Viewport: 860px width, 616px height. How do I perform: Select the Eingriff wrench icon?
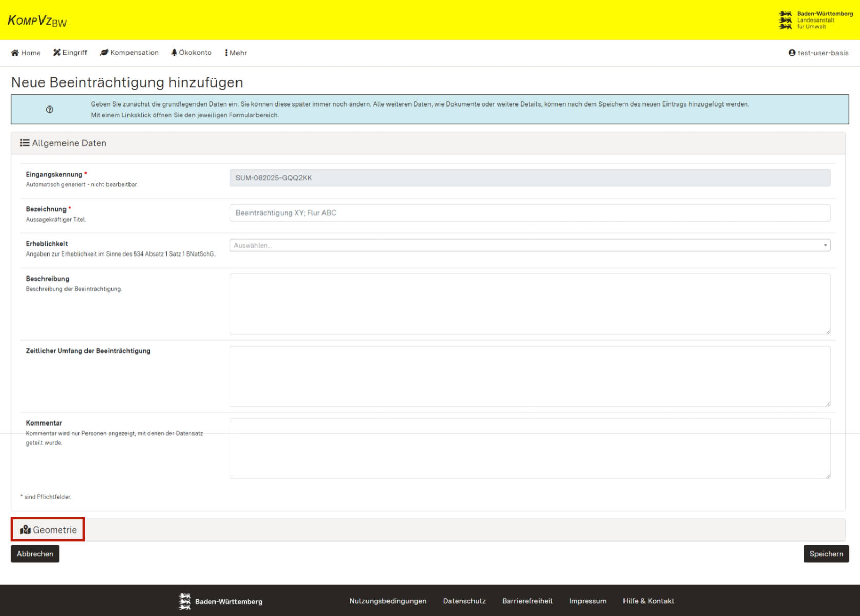[x=56, y=52]
